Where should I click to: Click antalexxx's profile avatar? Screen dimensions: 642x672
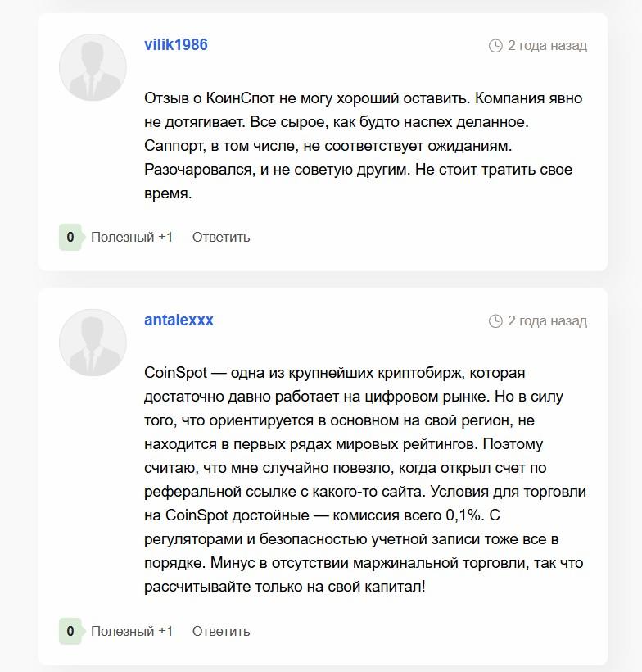(93, 343)
